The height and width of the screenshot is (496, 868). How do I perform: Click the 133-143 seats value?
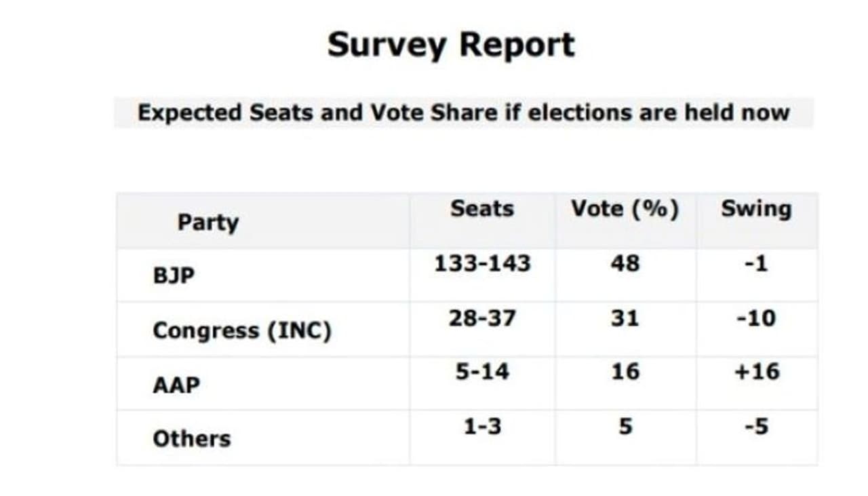tap(482, 263)
